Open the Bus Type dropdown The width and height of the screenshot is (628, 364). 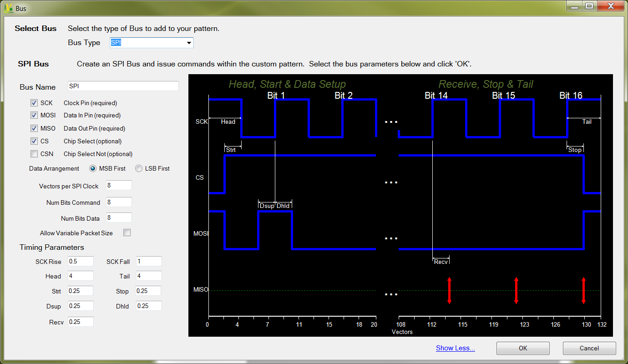pyautogui.click(x=189, y=43)
